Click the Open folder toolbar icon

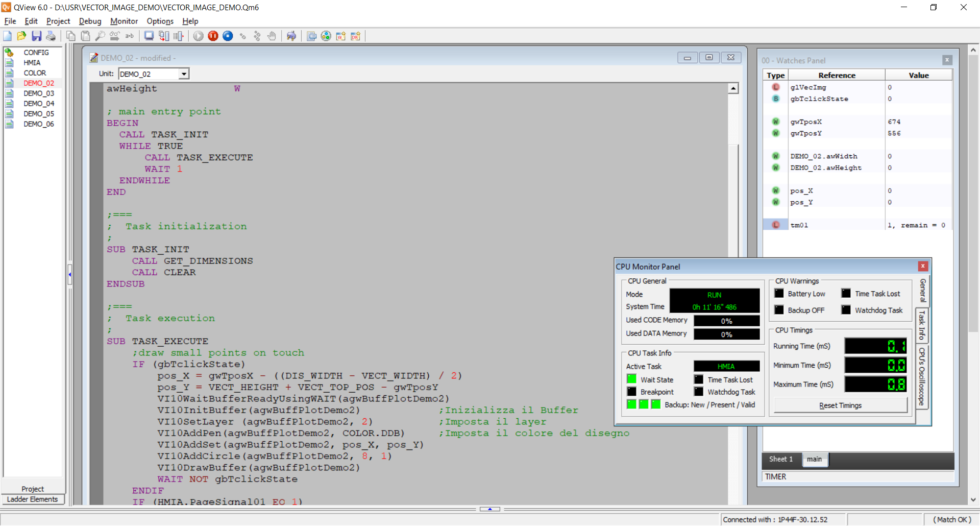click(x=21, y=36)
